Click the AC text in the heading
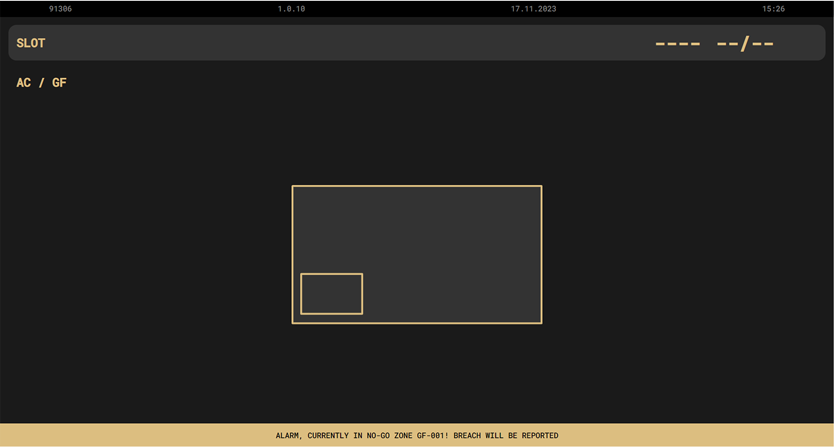This screenshot has height=447, width=834. (x=24, y=83)
